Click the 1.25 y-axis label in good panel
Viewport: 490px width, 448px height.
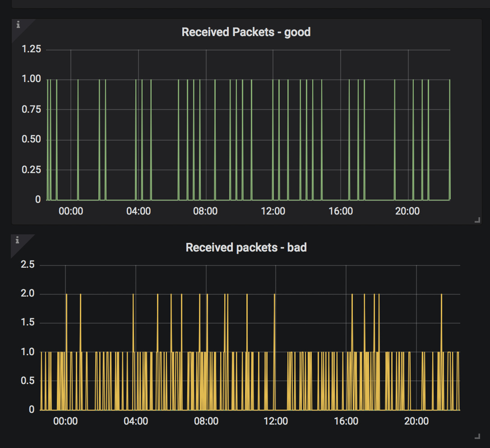(x=32, y=49)
